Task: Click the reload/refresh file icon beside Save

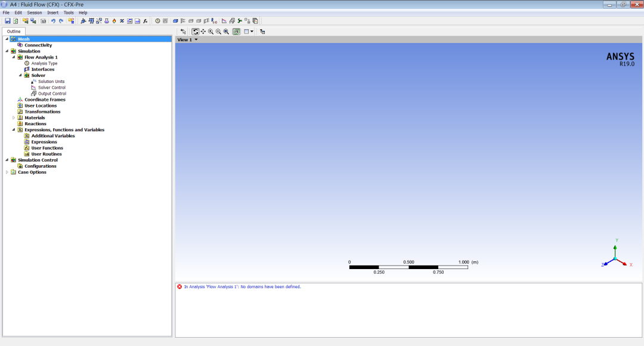Action: [x=16, y=21]
